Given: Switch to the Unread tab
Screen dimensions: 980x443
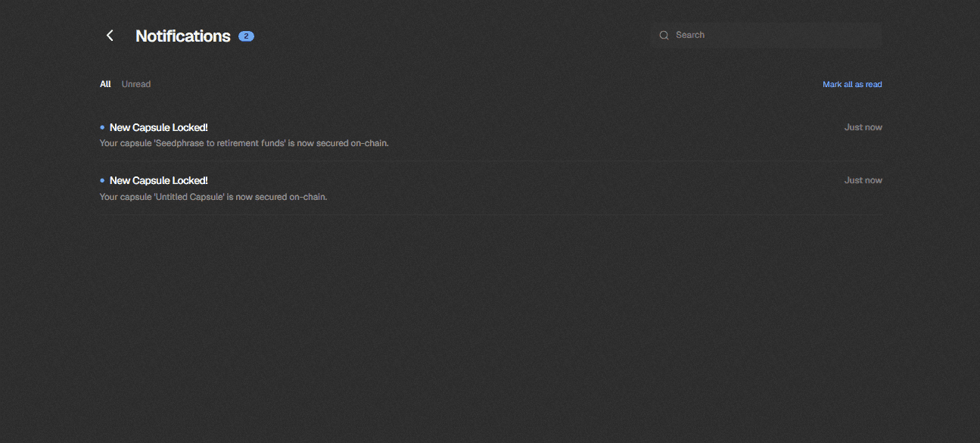Looking at the screenshot, I should pos(136,84).
